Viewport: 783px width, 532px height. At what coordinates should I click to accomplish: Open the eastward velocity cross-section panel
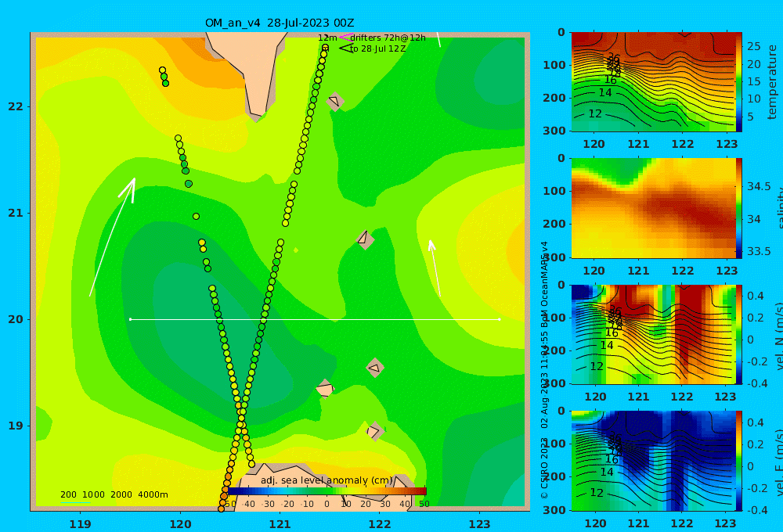653,461
